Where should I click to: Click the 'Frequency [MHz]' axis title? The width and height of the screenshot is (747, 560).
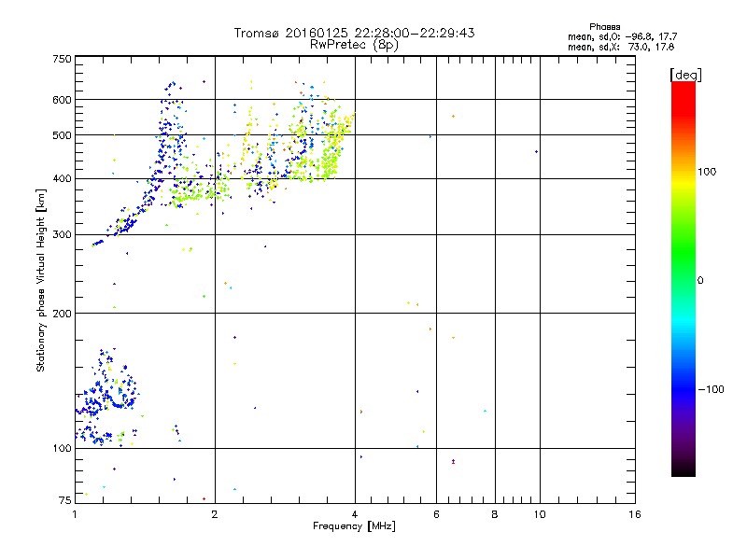[354, 526]
